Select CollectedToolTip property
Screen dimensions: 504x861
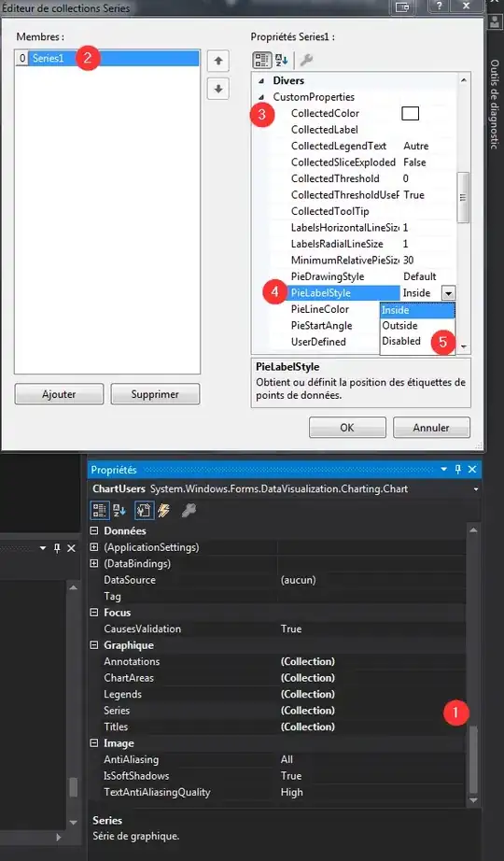(x=330, y=211)
